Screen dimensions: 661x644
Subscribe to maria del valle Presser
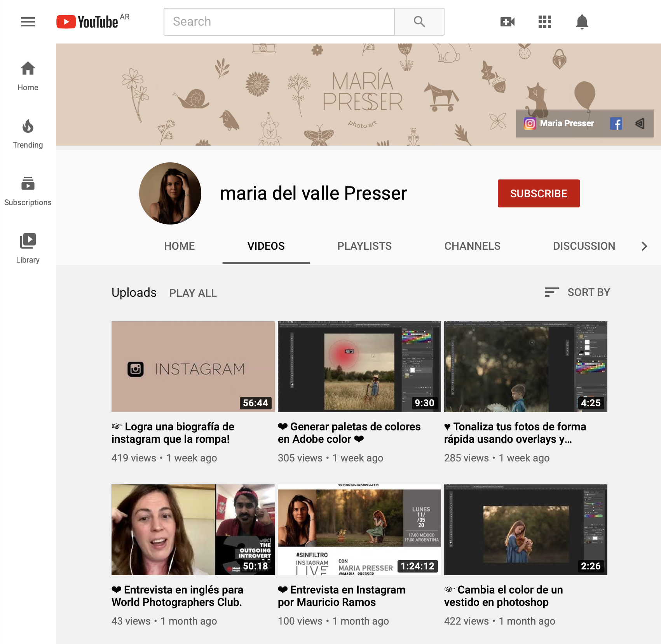point(539,193)
